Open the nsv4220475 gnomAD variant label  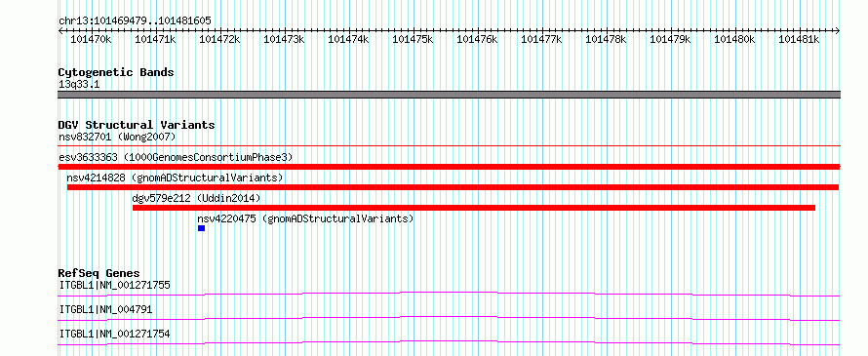pyautogui.click(x=305, y=218)
